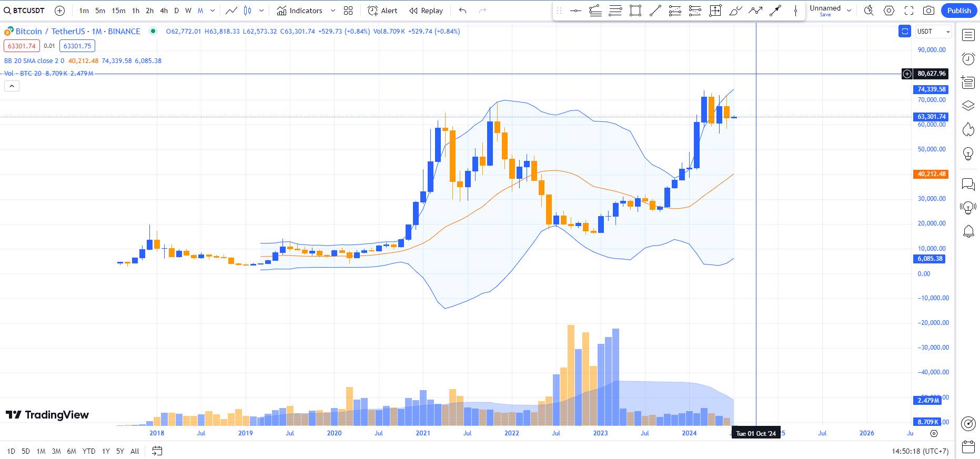Viewport: 980px width, 459px height.
Task: Click the compare or add symbol plus icon
Action: click(60, 11)
